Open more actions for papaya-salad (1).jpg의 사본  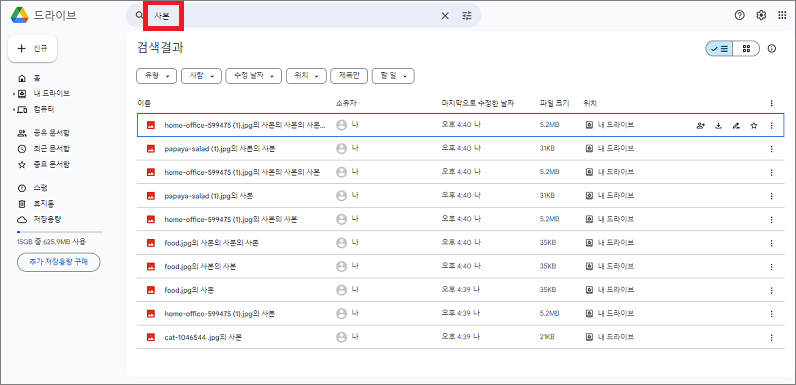coord(772,196)
